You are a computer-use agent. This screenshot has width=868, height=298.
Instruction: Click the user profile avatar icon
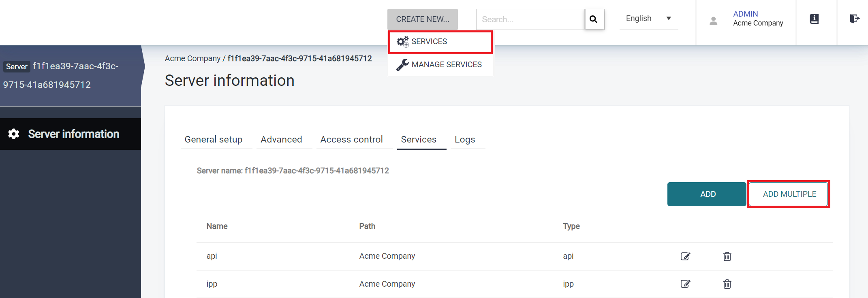714,21
